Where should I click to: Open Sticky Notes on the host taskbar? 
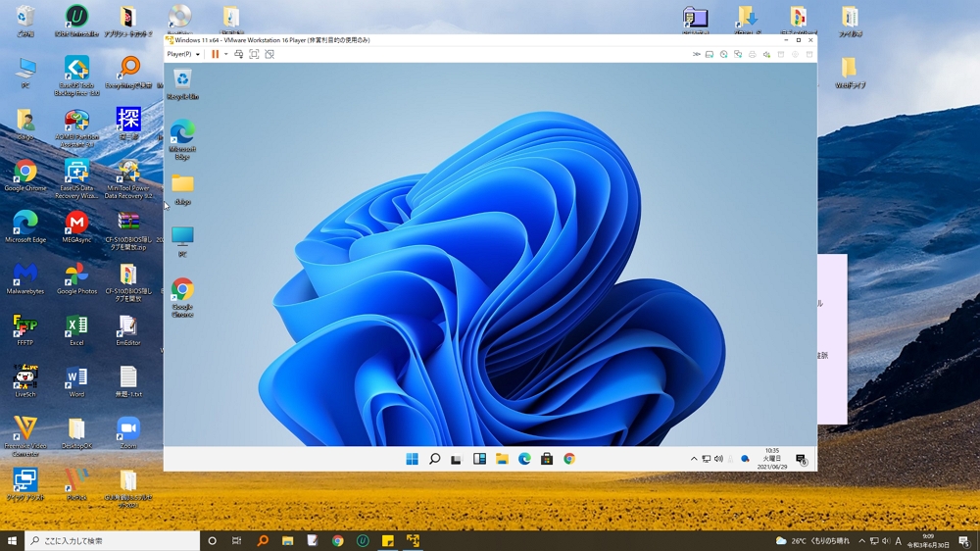click(x=387, y=541)
